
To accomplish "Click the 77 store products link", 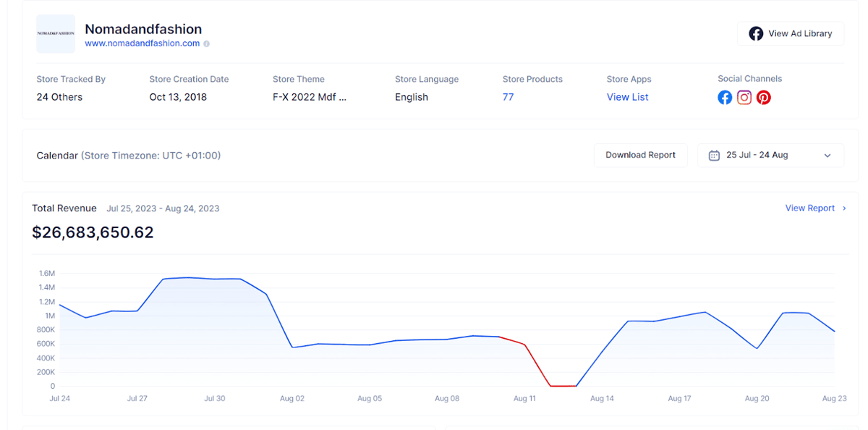I will pos(509,97).
